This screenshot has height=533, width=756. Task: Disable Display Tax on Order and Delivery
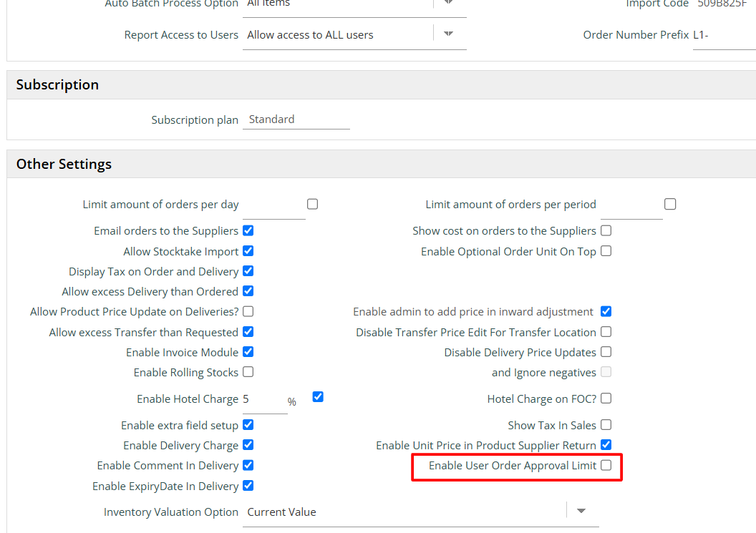(x=248, y=271)
